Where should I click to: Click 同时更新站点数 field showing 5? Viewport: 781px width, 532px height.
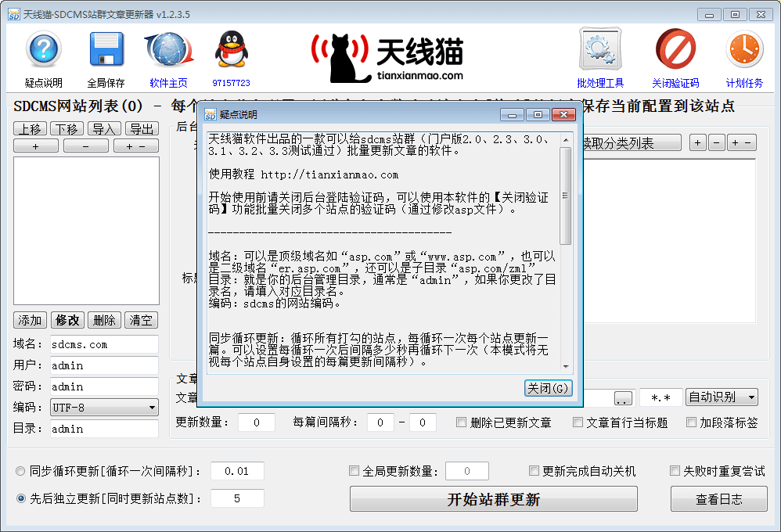click(x=237, y=498)
